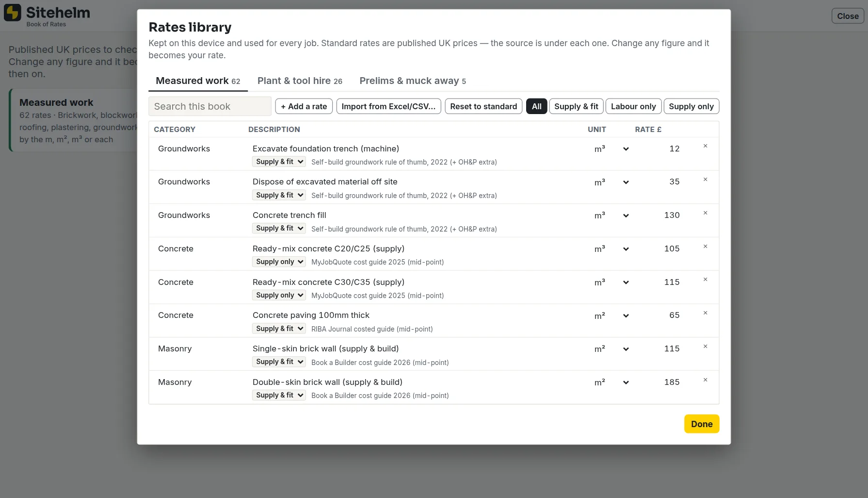The image size is (868, 498).
Task: Delete Ready-mix concrete C30/C35 rate
Action: coord(705,280)
